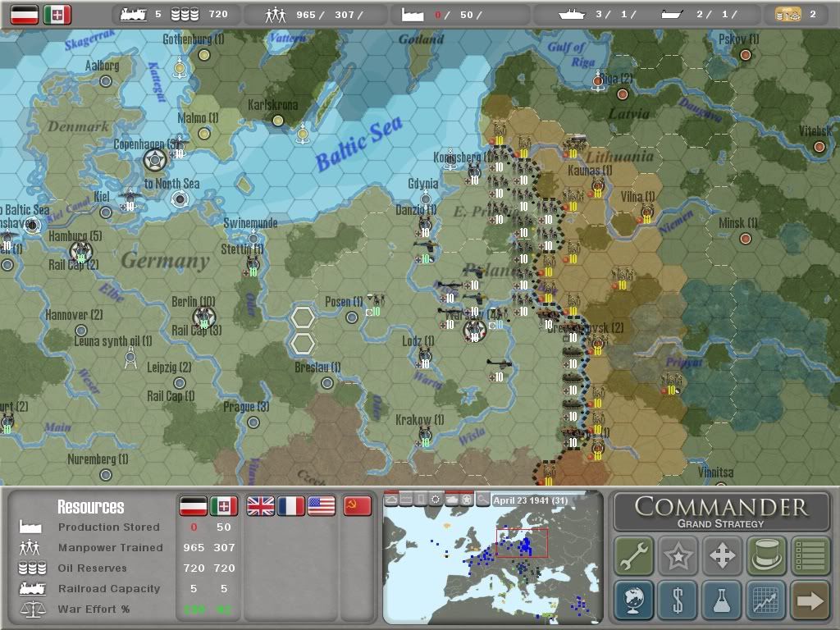Click the Nuremberg city marker

tap(106, 475)
